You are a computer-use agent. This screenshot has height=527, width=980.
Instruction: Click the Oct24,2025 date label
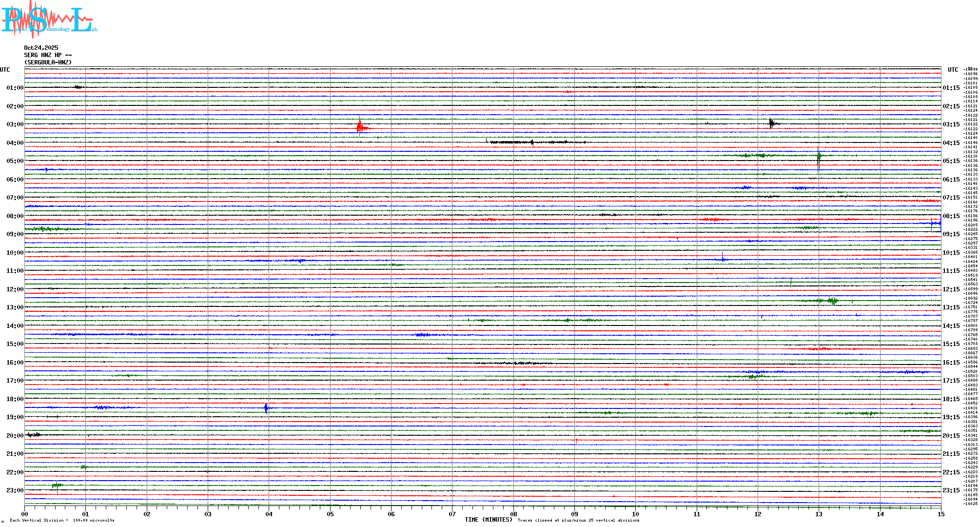pos(41,48)
